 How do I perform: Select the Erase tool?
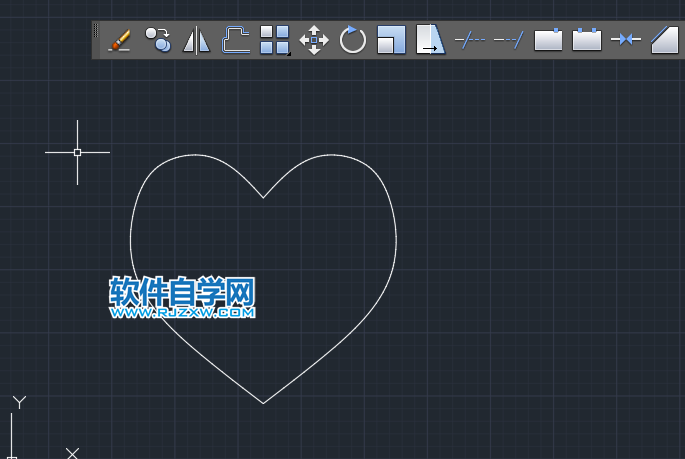coord(119,40)
